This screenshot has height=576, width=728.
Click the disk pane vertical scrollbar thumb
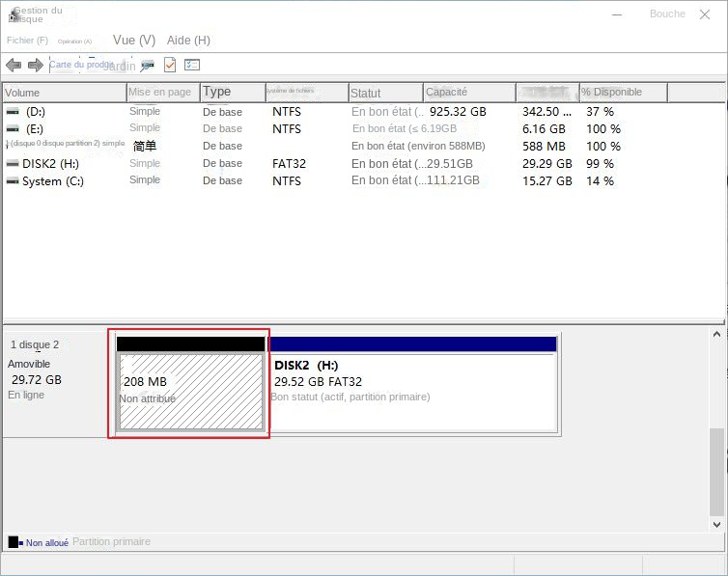tap(716, 472)
